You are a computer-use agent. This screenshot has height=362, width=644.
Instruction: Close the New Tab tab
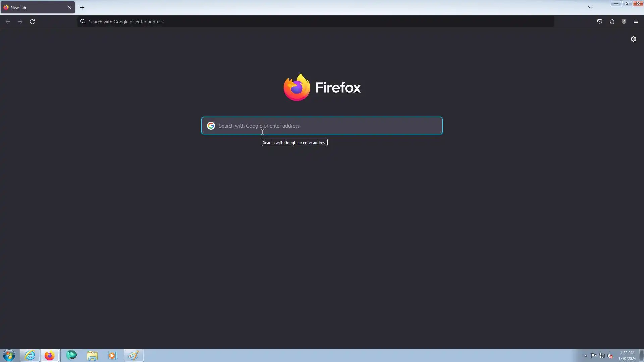pos(69,7)
